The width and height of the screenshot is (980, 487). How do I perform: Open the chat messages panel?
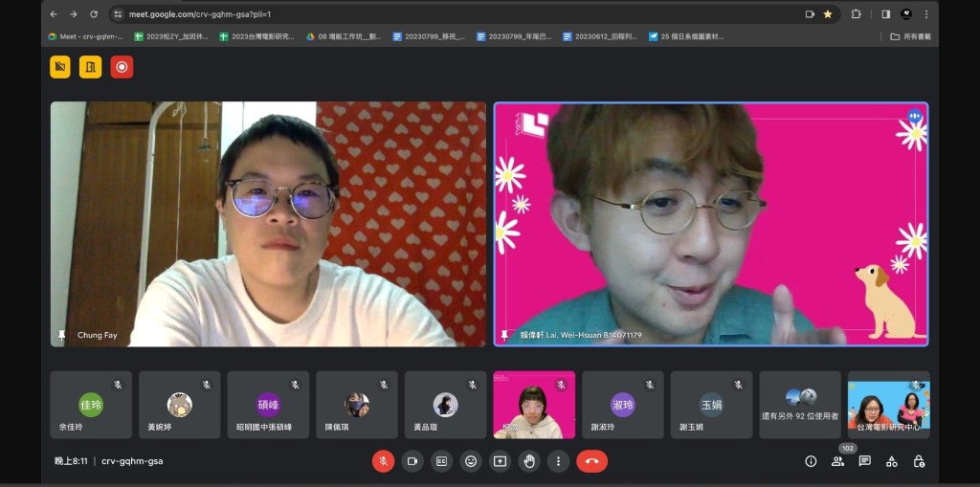[864, 461]
